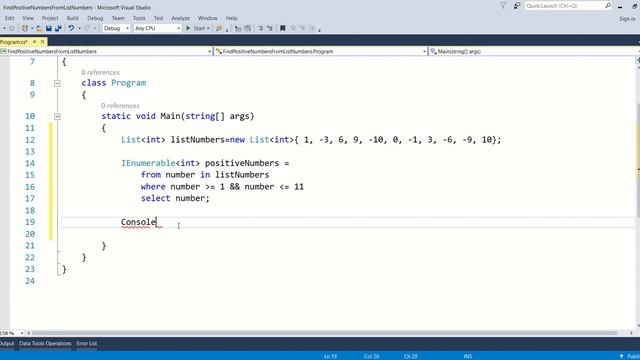Open the Start button dropdown arrow
The image size is (640, 360).
pos(208,28)
